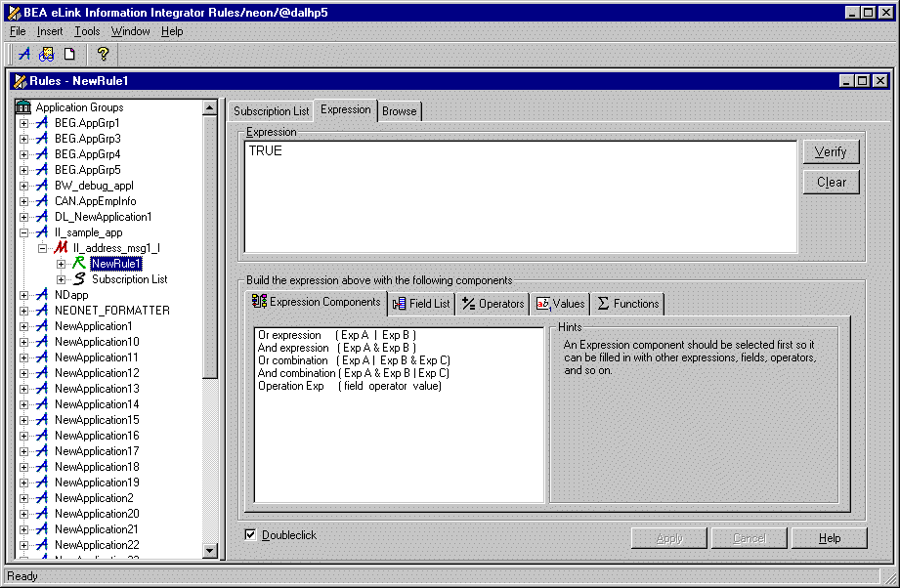Click the red M icon for II_address_msg1_I

tap(61, 248)
